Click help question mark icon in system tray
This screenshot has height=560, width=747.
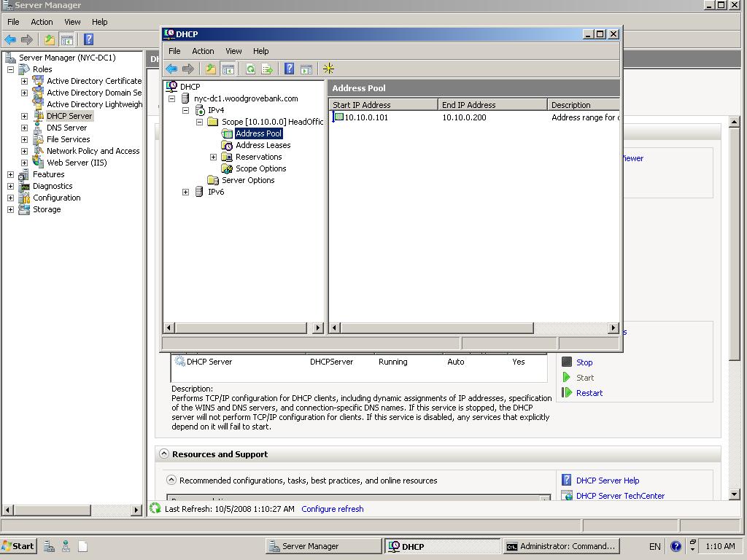click(676, 546)
